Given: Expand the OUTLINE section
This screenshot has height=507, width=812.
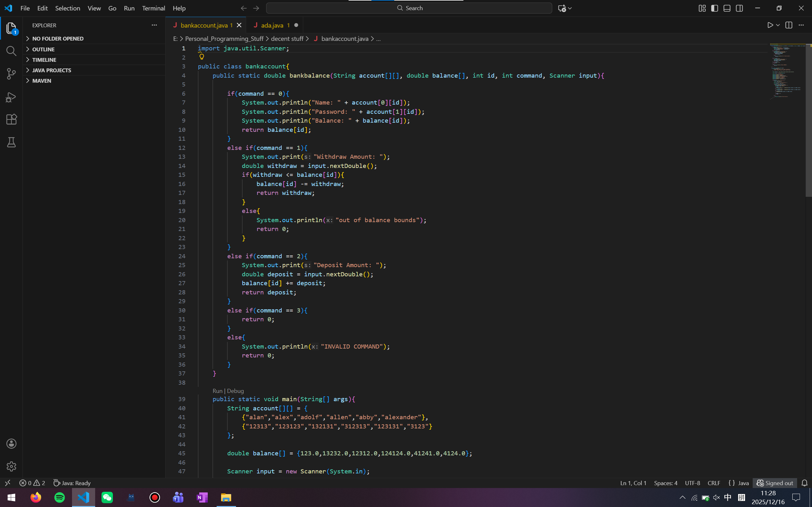Looking at the screenshot, I should [43, 49].
